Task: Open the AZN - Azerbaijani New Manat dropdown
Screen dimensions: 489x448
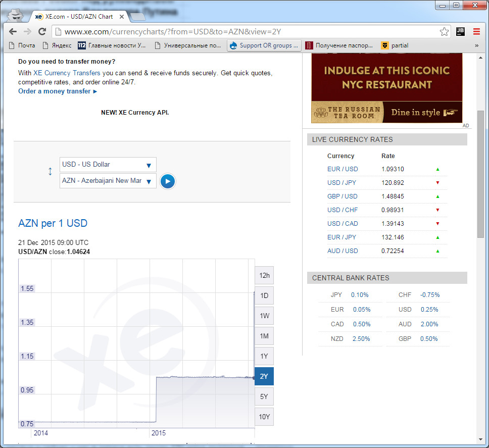Action: 108,181
